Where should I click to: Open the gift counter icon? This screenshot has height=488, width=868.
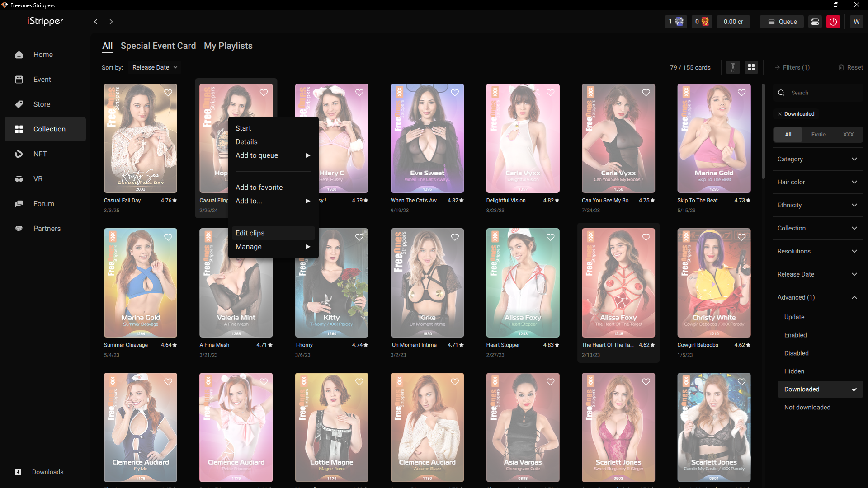tap(702, 22)
